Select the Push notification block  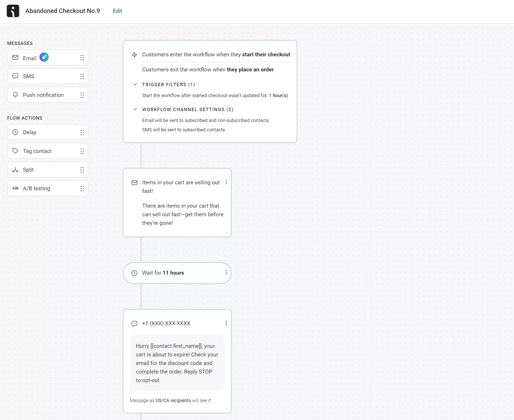(x=48, y=95)
